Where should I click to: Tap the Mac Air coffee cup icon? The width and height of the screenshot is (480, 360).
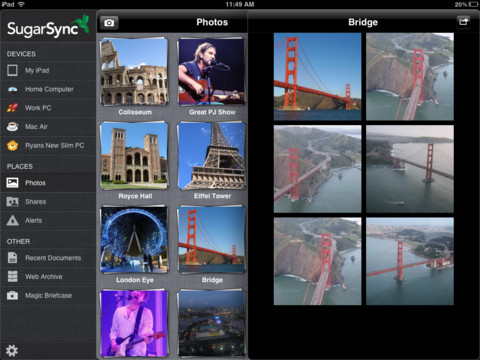pos(12,127)
